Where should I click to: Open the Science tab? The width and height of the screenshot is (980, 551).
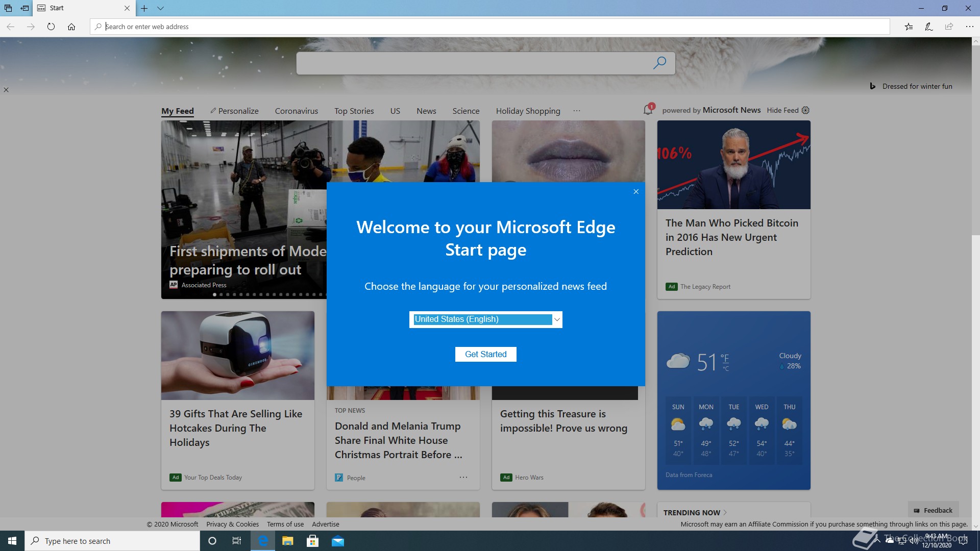[466, 111]
